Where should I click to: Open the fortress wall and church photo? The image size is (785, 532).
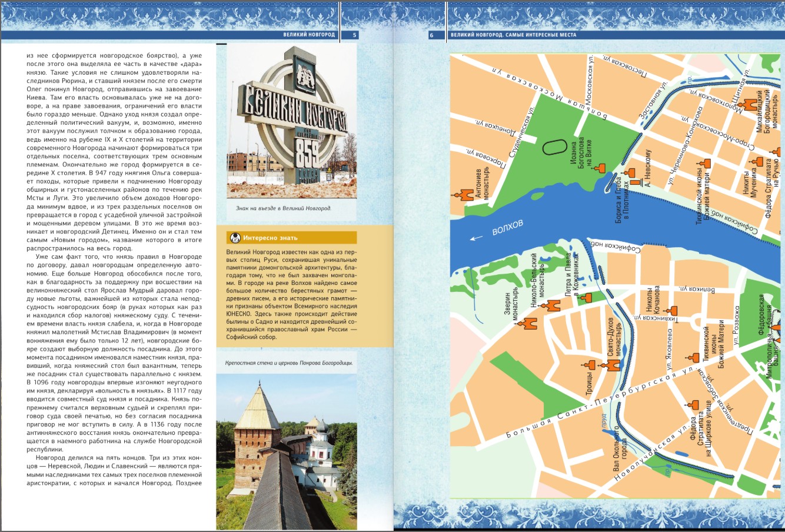[x=287, y=451]
